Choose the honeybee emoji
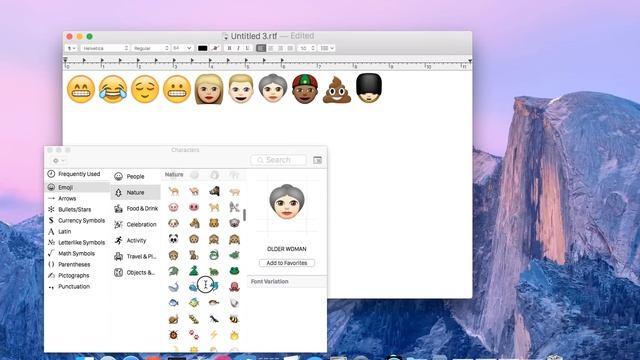The width and height of the screenshot is (640, 360). tap(234, 319)
